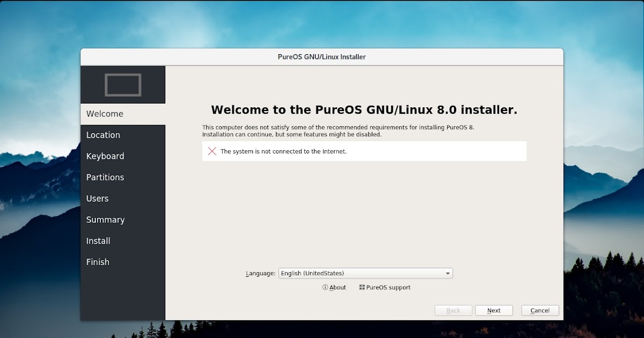Cancel the PureOS installation

[x=539, y=310]
